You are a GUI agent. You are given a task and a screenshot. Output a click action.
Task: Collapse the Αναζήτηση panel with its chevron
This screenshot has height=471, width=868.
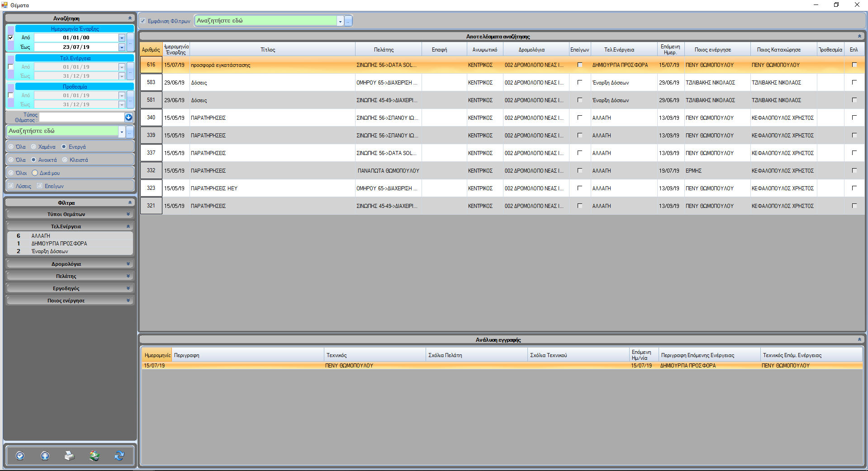click(130, 19)
